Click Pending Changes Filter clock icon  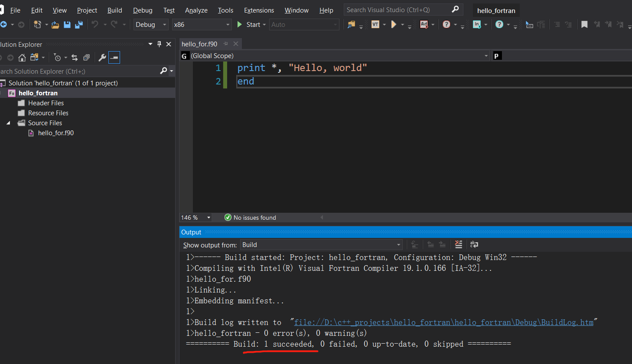57,58
